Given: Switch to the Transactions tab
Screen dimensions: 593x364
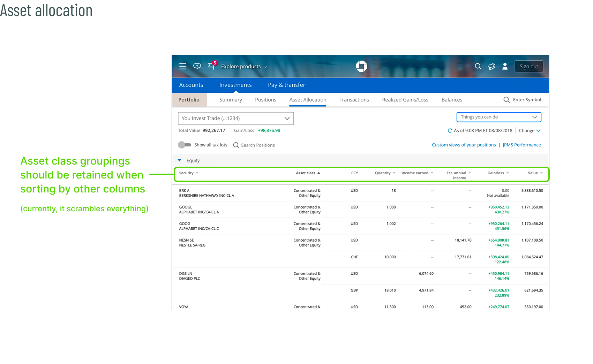Looking at the screenshot, I should (354, 100).
